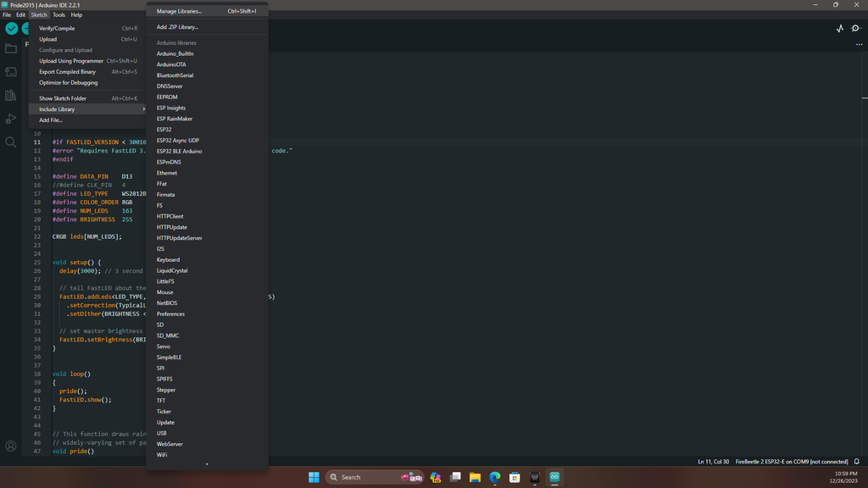Viewport: 868px width, 488px height.
Task: Open the Library Manager sidebar icon
Action: tap(10, 95)
